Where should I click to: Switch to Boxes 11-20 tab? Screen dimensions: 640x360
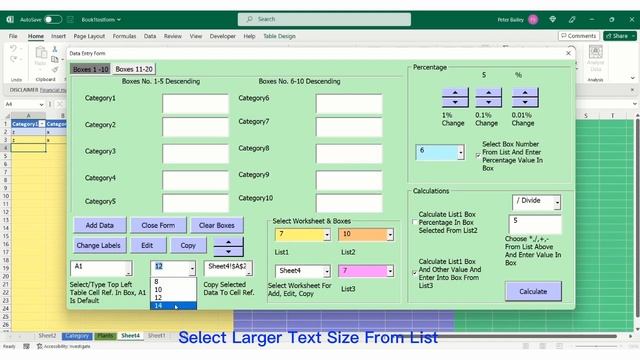pyautogui.click(x=134, y=69)
